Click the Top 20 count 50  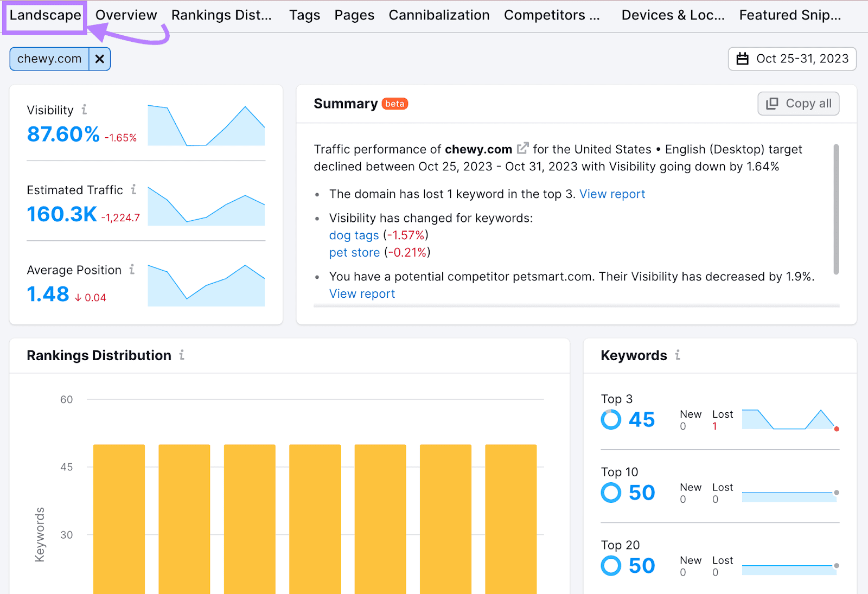tap(642, 566)
